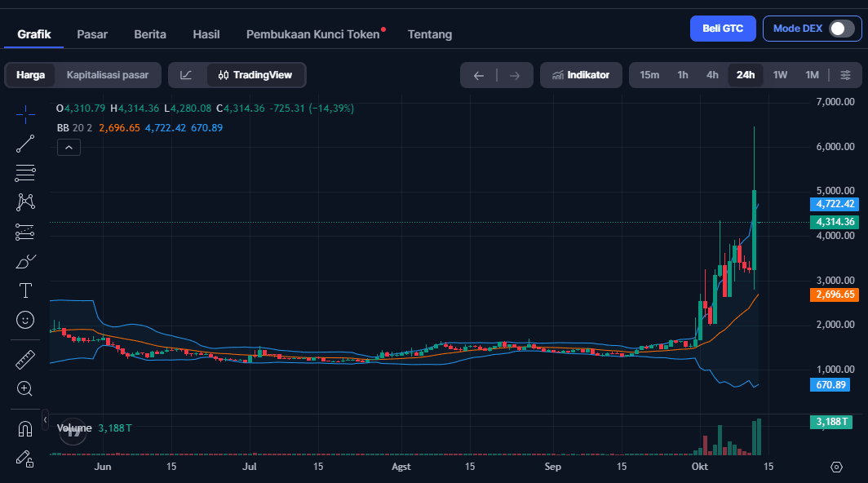This screenshot has height=483, width=868.
Task: Open the horizontal lines Fibonacci tool
Action: click(x=25, y=173)
